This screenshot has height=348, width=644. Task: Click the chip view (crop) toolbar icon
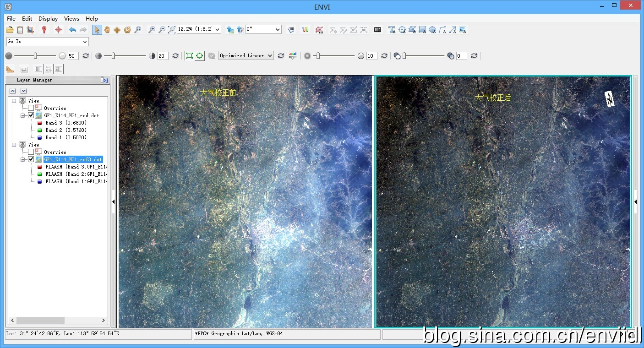(x=30, y=30)
